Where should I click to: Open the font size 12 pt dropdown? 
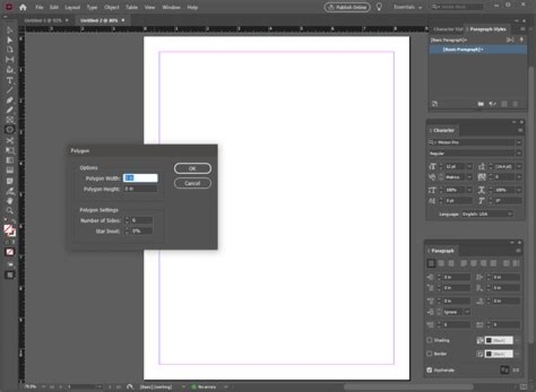[x=469, y=167]
